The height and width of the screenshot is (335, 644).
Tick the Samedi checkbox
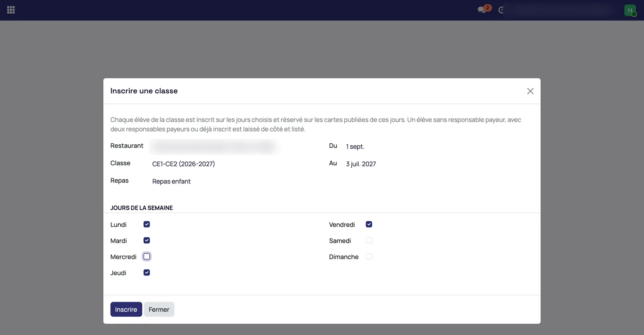(369, 240)
